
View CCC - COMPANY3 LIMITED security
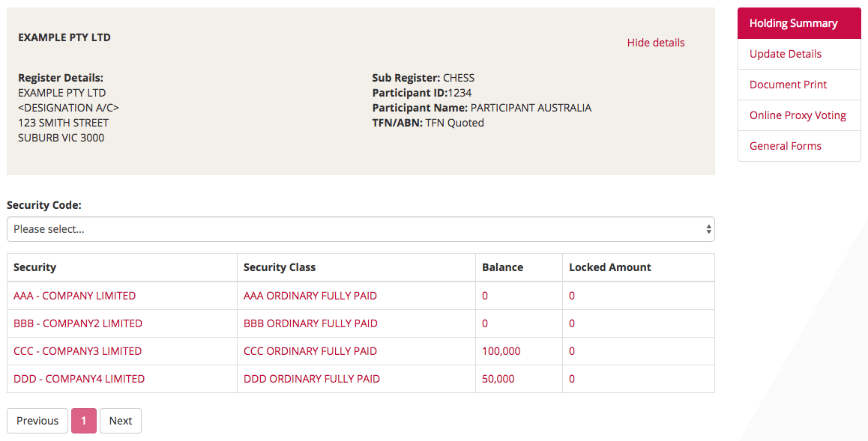[x=77, y=351]
